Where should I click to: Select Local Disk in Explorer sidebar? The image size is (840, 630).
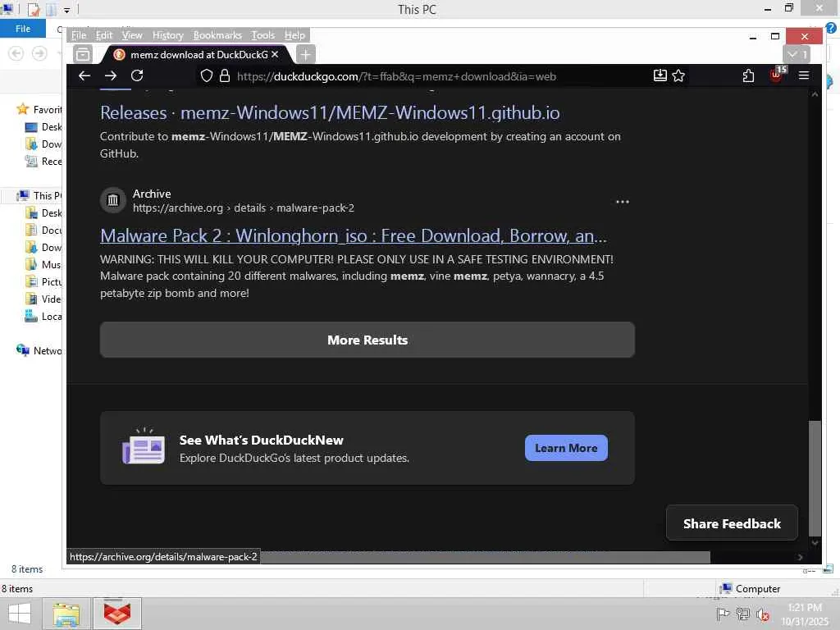click(x=43, y=316)
